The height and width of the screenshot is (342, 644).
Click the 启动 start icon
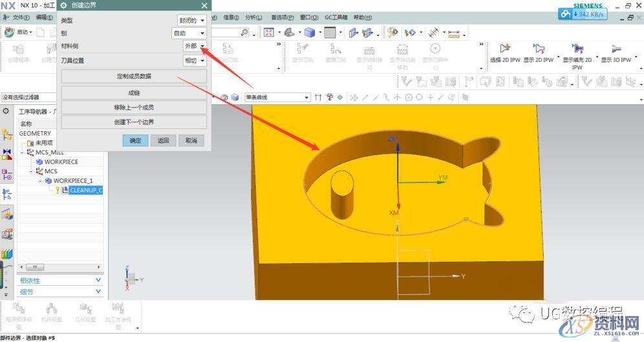point(9,32)
